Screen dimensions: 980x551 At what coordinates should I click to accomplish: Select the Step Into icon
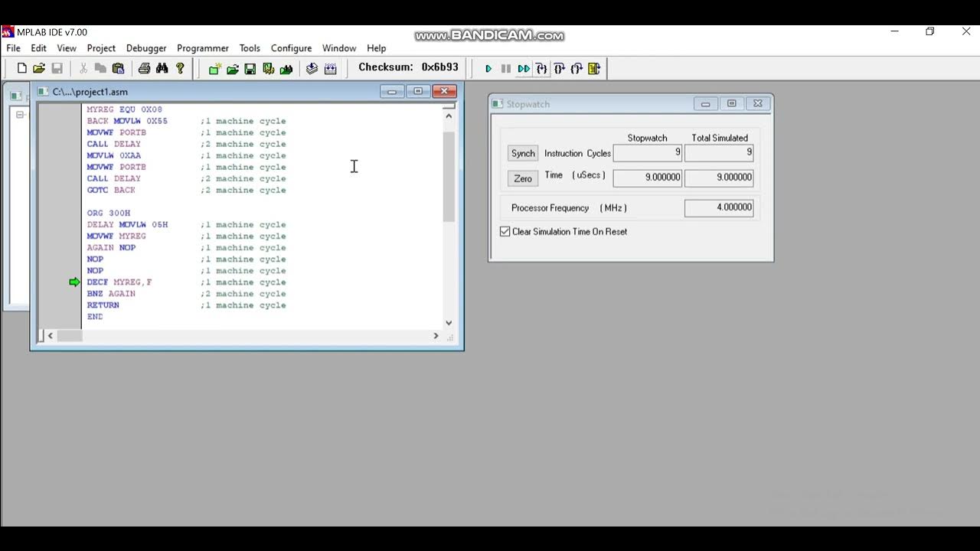pyautogui.click(x=541, y=68)
